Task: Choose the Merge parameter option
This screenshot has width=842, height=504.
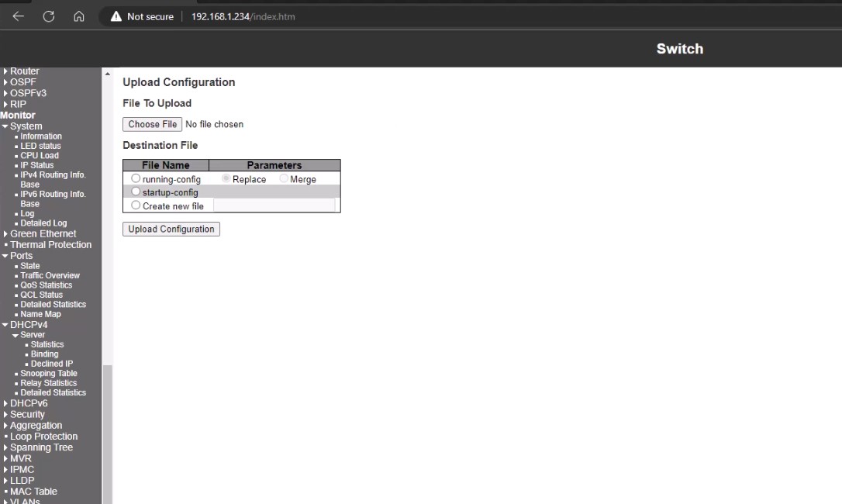Action: pyautogui.click(x=284, y=178)
